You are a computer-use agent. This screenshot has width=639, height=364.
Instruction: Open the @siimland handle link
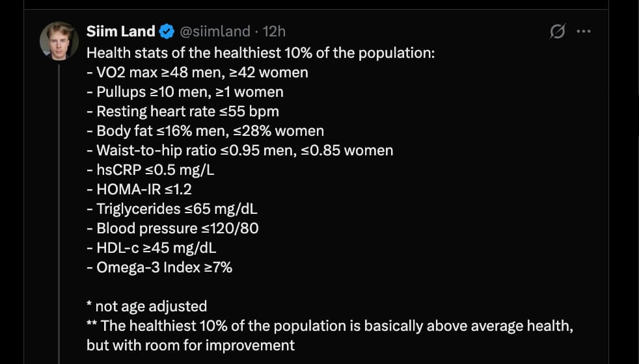pos(214,31)
